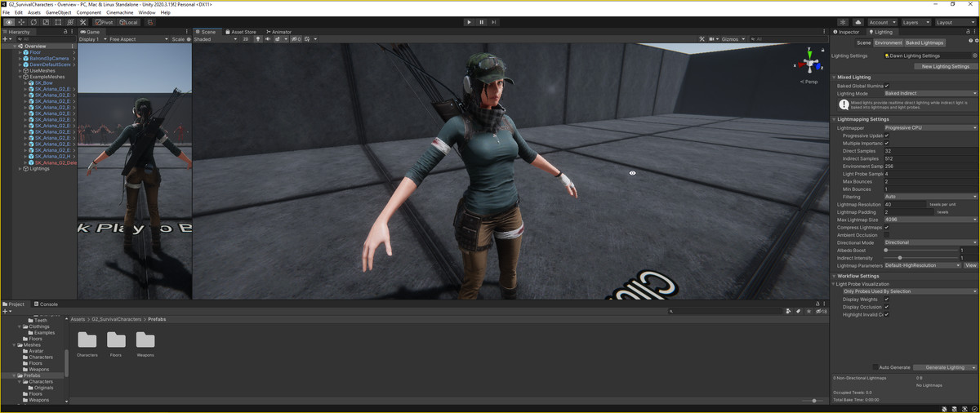Screen dimensions: 980x413
Task: Open the Gizmos dropdown
Action: [732, 38]
